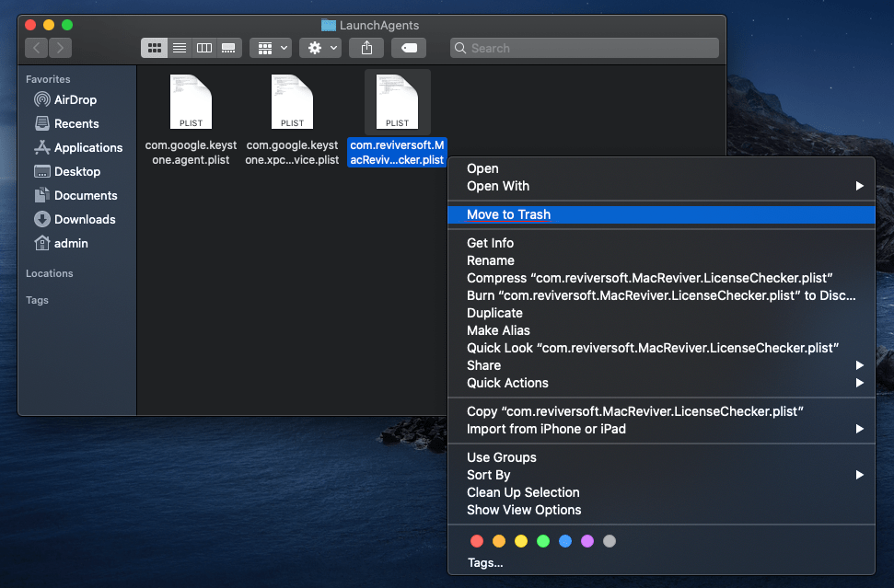Select com.google.keystone.xpc...vice.plist file icon
The image size is (894, 588).
292,102
